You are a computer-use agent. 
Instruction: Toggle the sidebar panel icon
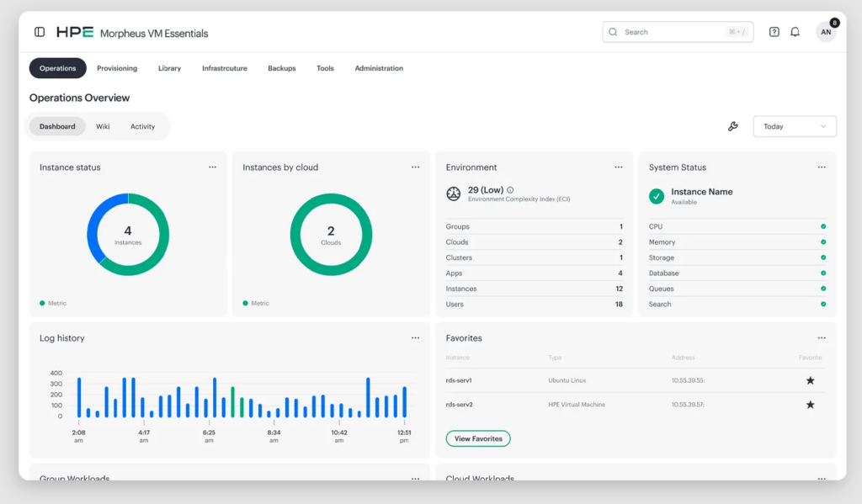point(40,32)
